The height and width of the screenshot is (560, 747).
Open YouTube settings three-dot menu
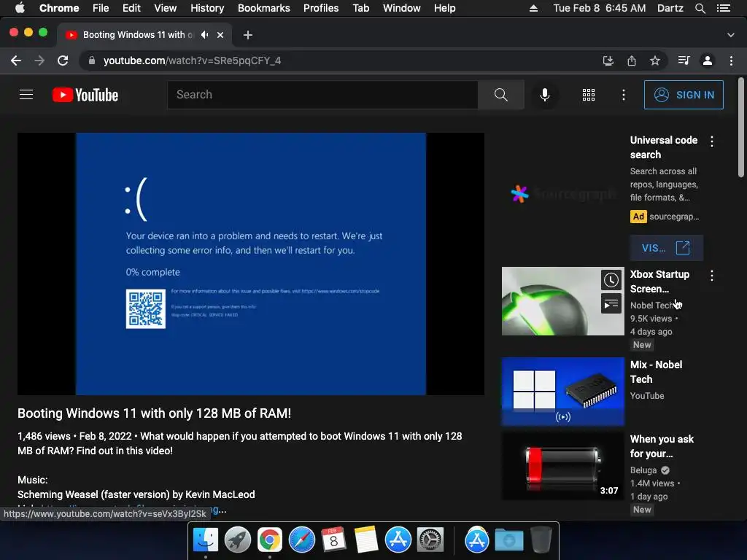623,95
